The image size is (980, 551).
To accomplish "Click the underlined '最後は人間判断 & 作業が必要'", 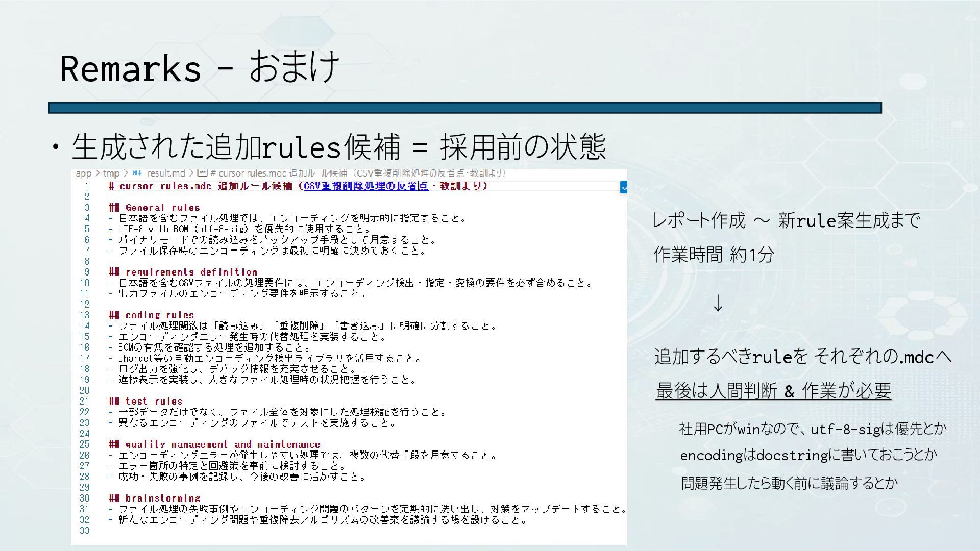I will coord(773,391).
